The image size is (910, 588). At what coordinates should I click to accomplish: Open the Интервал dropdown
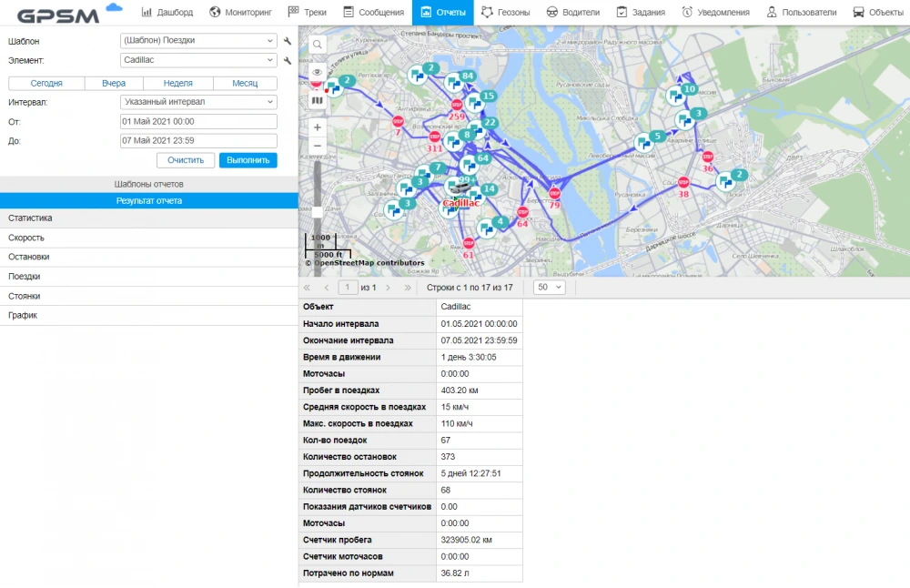(198, 102)
